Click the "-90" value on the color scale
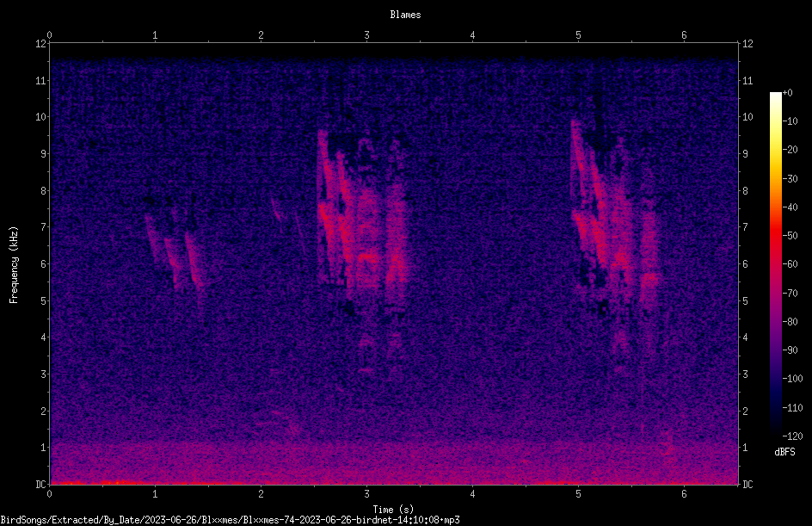Screen dimensions: 812x526 (790, 350)
